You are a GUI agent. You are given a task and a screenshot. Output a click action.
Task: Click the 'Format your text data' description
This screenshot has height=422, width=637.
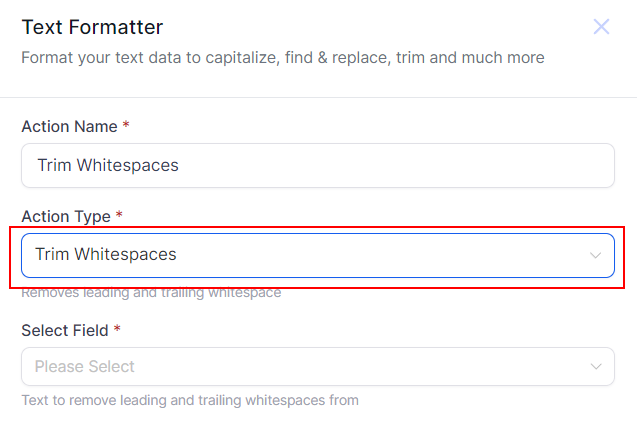pos(282,58)
